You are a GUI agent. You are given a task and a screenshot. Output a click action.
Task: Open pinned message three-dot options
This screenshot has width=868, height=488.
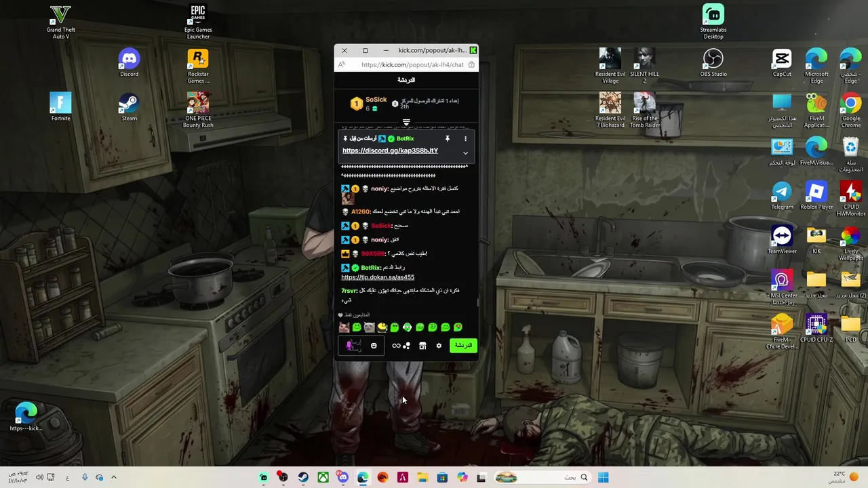tap(465, 138)
